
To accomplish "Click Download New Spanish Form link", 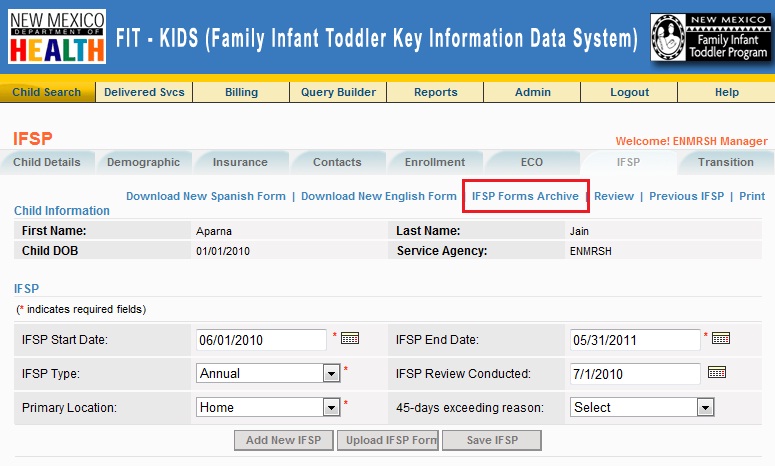I will pos(206,196).
